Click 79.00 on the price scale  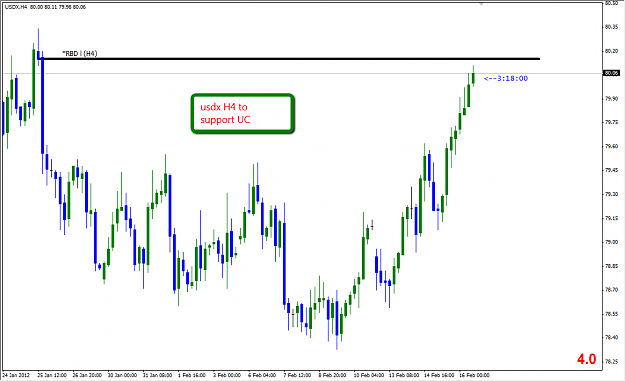tap(611, 242)
